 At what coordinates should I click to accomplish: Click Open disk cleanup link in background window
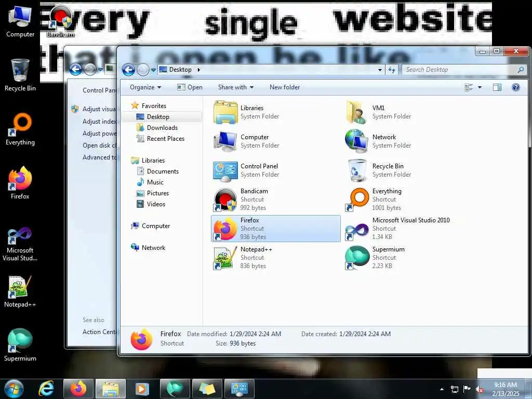pos(99,145)
